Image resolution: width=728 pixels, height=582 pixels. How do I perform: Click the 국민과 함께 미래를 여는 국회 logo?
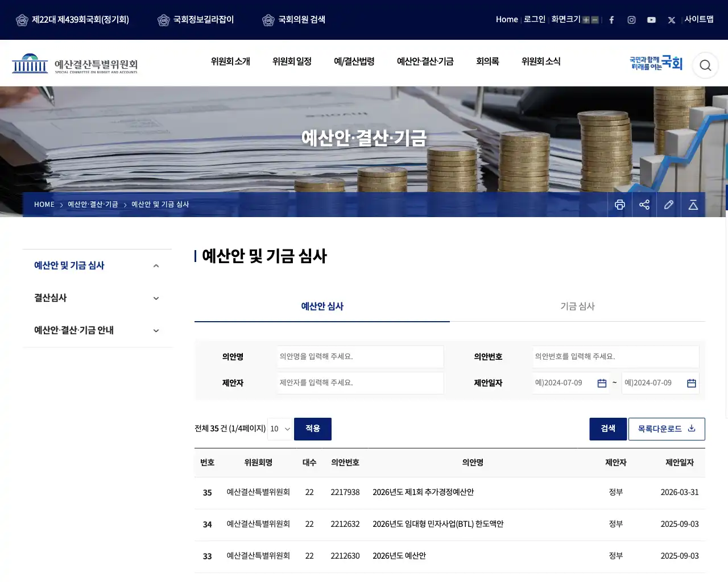pos(656,63)
